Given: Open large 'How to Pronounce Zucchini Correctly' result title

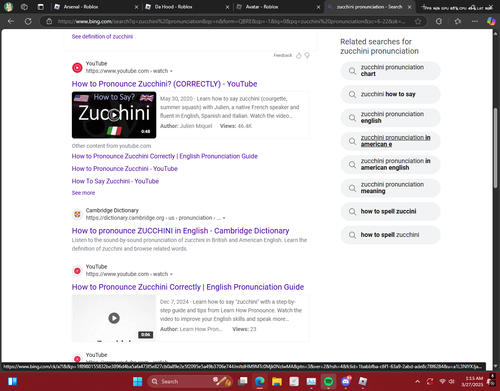Looking at the screenshot, I should 188,287.
